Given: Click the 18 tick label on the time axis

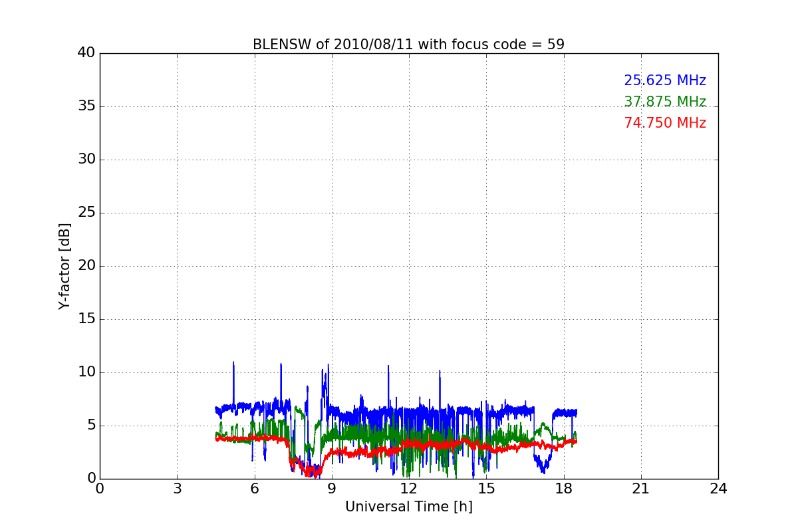Looking at the screenshot, I should (563, 489).
